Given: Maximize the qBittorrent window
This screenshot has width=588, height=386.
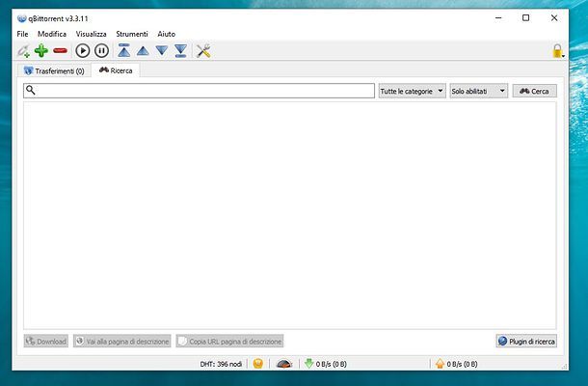Looking at the screenshot, I should tap(525, 17).
